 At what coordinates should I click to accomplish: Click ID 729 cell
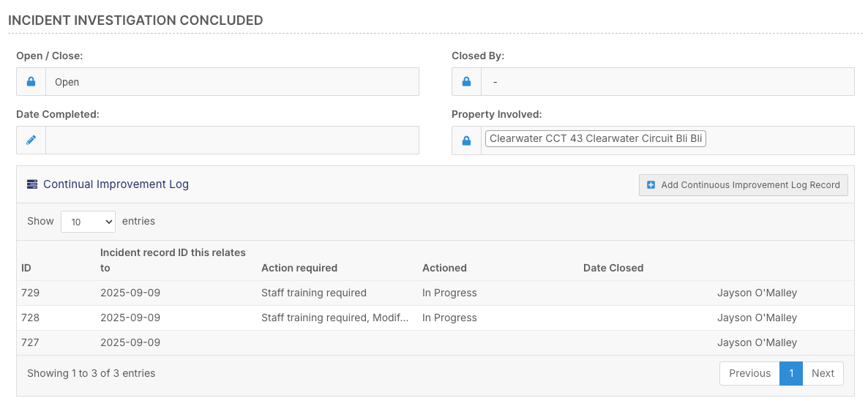pos(31,293)
